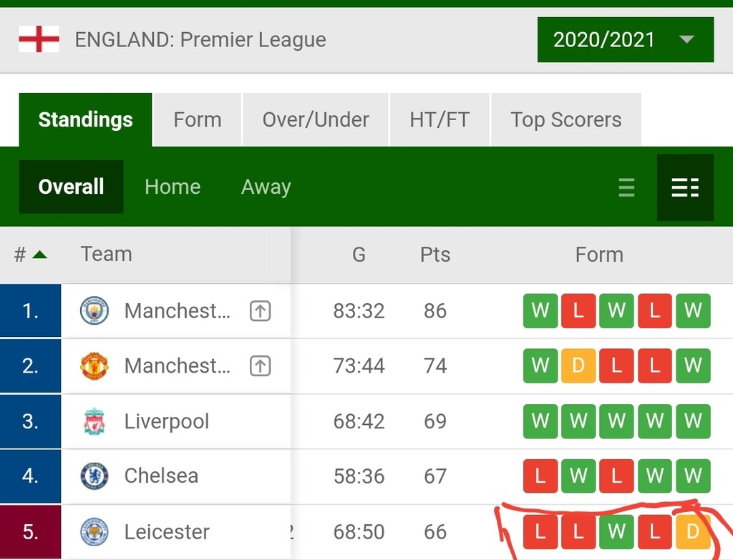Viewport: 733px width, 560px height.
Task: Click the Chelsea club crest
Action: [94, 476]
